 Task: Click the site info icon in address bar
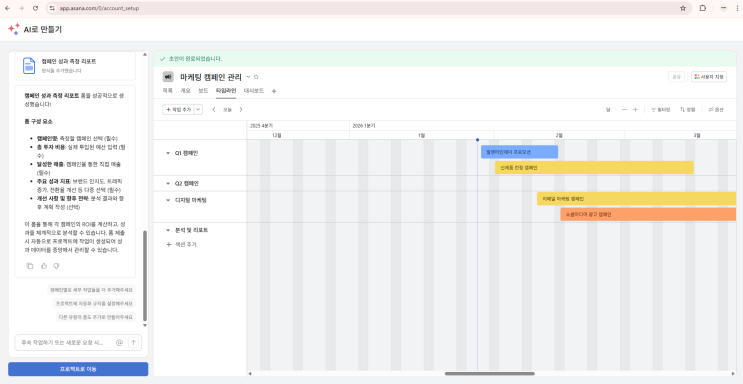pyautogui.click(x=52, y=8)
